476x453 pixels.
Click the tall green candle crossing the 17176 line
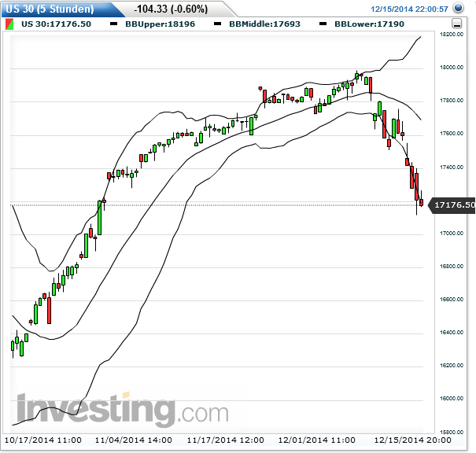coord(99,218)
